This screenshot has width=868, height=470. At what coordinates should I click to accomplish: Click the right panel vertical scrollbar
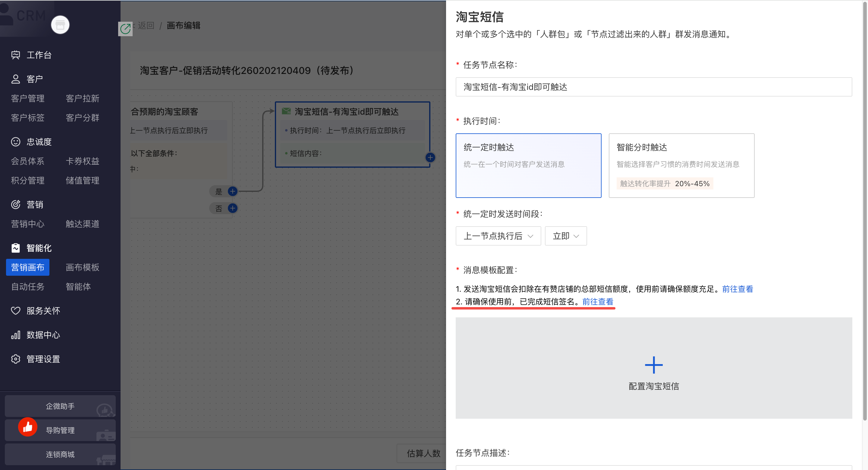[864, 209]
